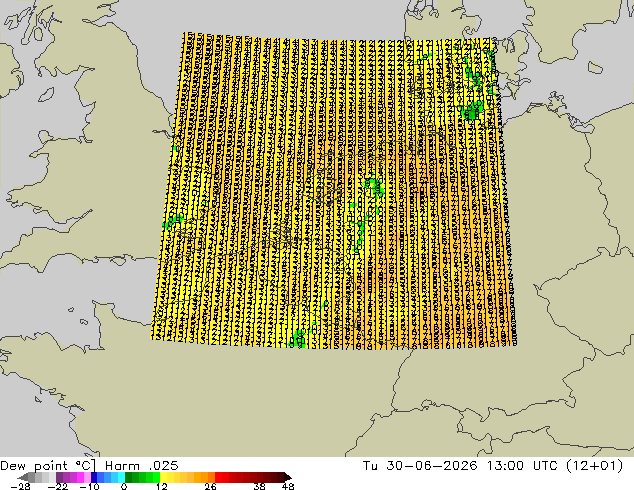Click the 26 legend scale label
The height and width of the screenshot is (490, 634).
click(210, 486)
